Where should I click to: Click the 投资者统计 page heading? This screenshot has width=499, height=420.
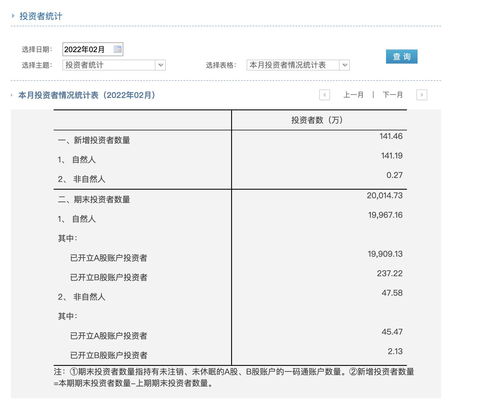point(41,16)
